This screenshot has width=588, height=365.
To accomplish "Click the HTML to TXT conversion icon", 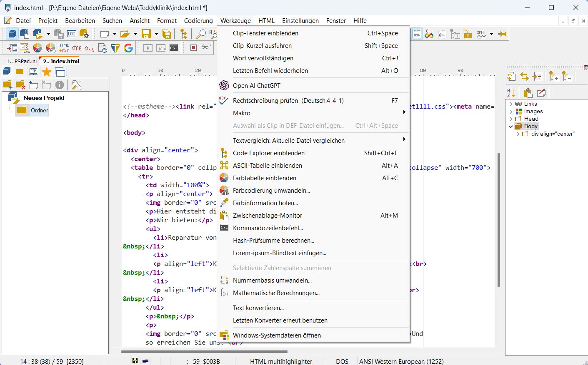I will coord(63,48).
